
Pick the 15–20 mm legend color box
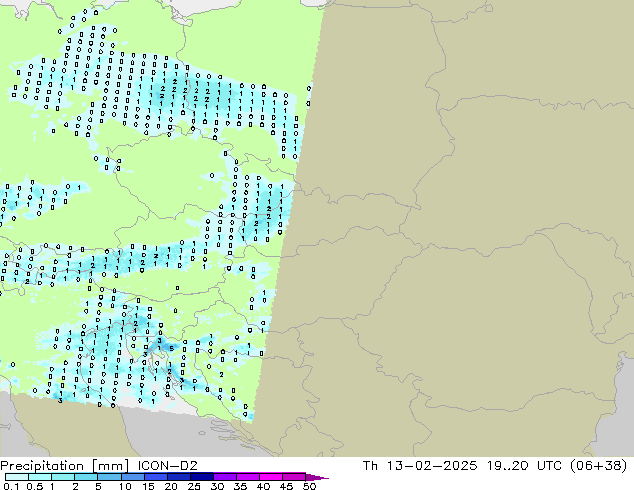[x=155, y=477]
